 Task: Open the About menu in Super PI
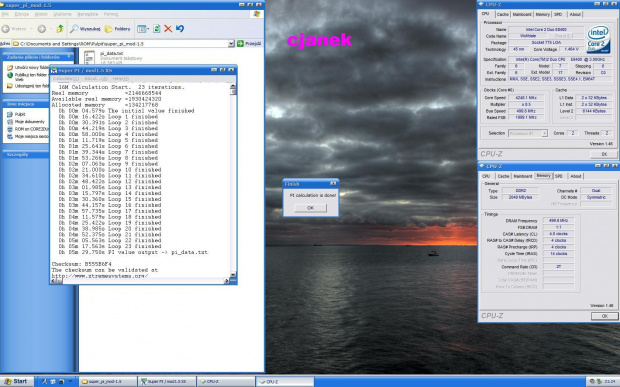(96, 79)
